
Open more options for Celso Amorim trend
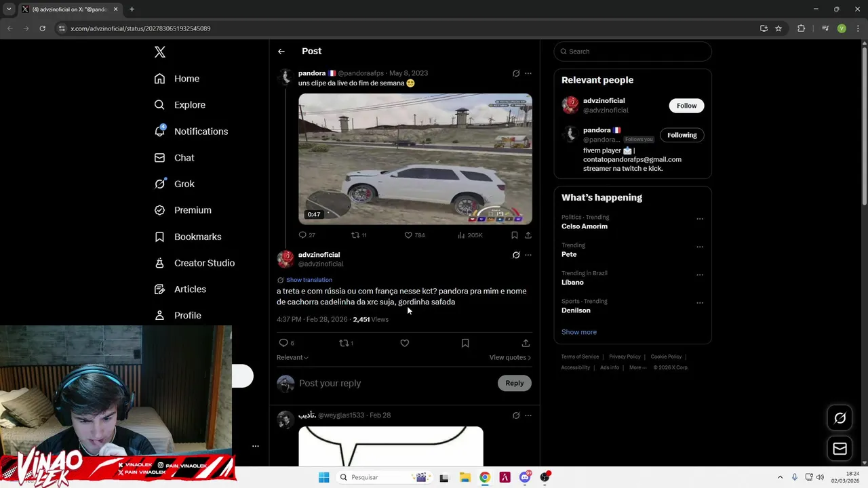pos(700,219)
